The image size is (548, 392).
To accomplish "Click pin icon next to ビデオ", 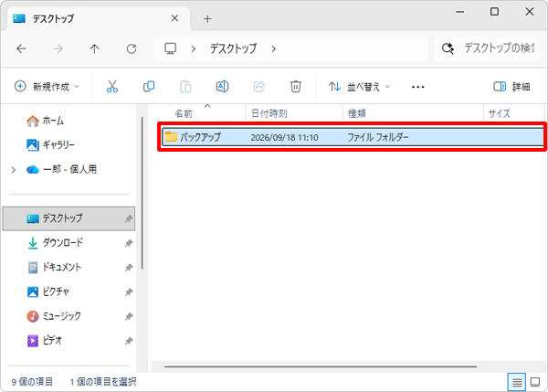I will (129, 341).
